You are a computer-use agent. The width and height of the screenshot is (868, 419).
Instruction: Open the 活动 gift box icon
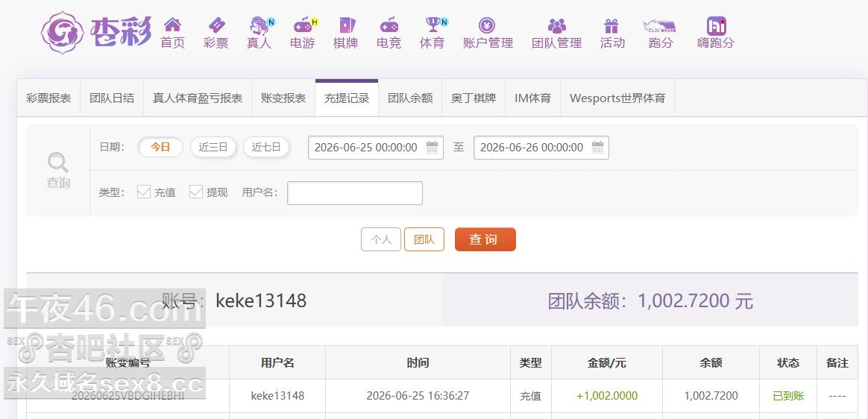click(x=611, y=25)
